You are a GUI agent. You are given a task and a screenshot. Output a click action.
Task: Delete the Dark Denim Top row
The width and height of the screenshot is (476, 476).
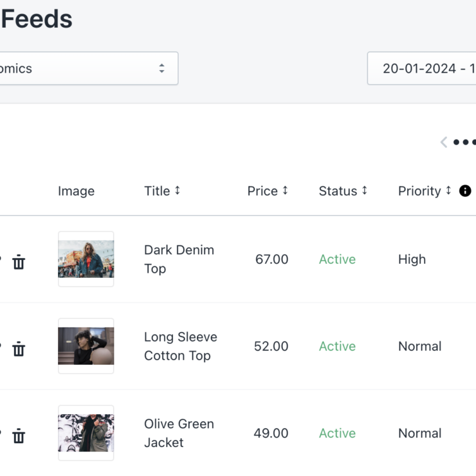click(19, 262)
